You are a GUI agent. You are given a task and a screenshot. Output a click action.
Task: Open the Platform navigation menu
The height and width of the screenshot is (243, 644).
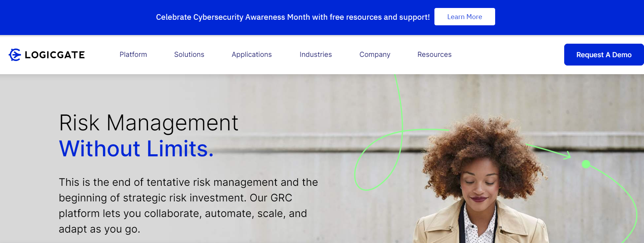tap(133, 54)
